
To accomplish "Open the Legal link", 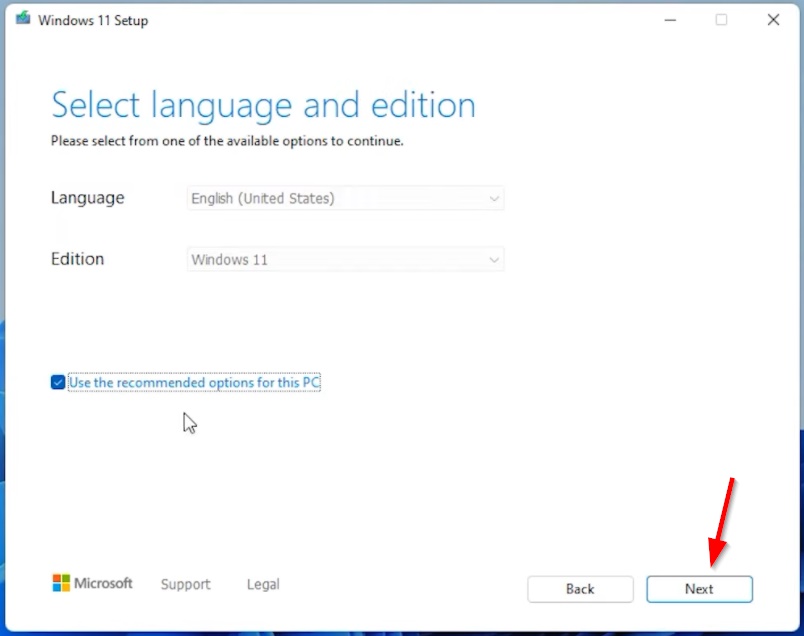I will (x=263, y=584).
